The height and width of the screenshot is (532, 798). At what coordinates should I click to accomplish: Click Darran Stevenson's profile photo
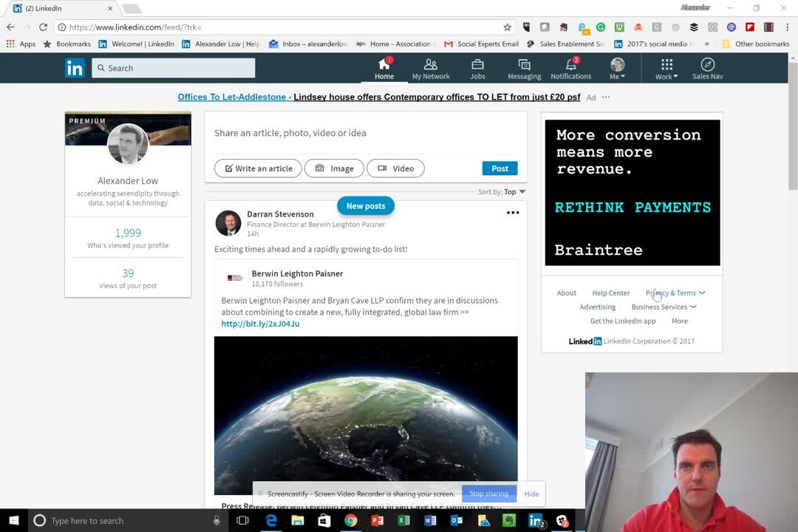pos(228,223)
